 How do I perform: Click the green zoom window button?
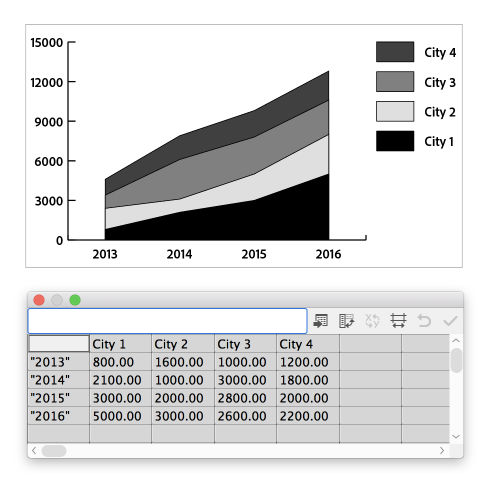pyautogui.click(x=75, y=300)
